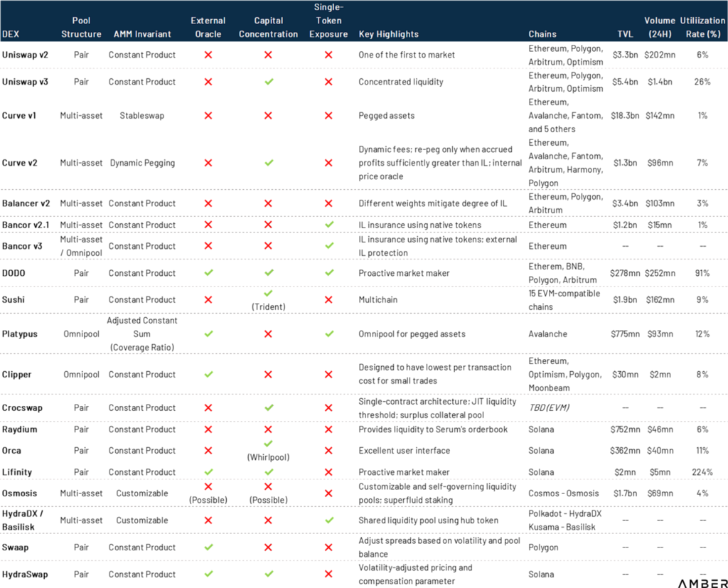Click Lifinity utilization rate 224%
The image size is (728, 588).
(702, 472)
